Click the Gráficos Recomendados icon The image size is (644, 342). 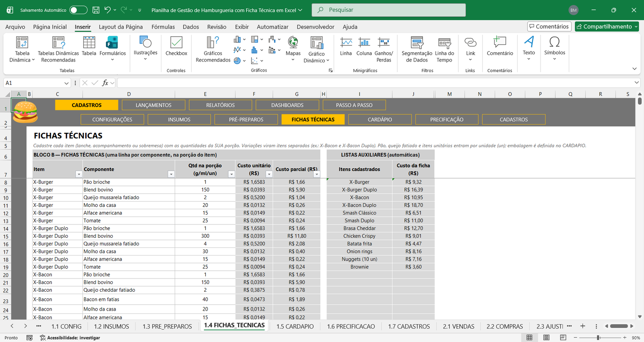click(213, 49)
